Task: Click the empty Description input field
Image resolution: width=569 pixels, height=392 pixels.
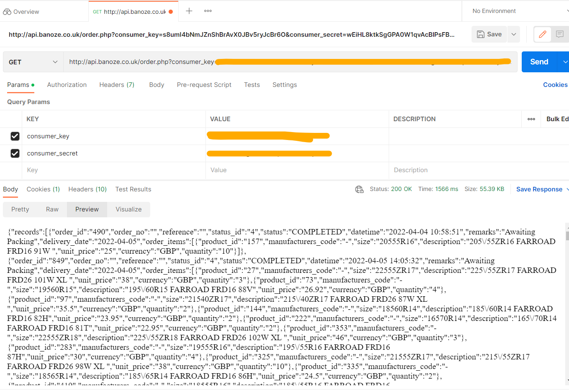Action: tap(479, 170)
